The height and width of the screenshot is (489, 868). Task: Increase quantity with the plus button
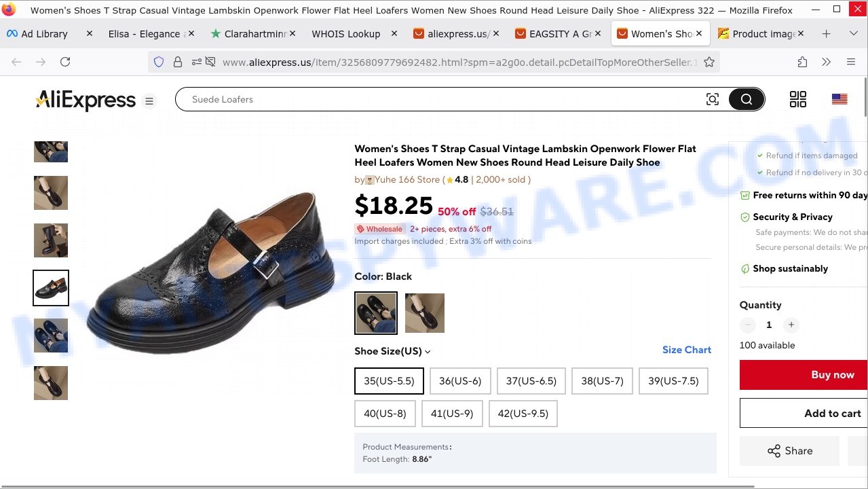[x=791, y=325]
